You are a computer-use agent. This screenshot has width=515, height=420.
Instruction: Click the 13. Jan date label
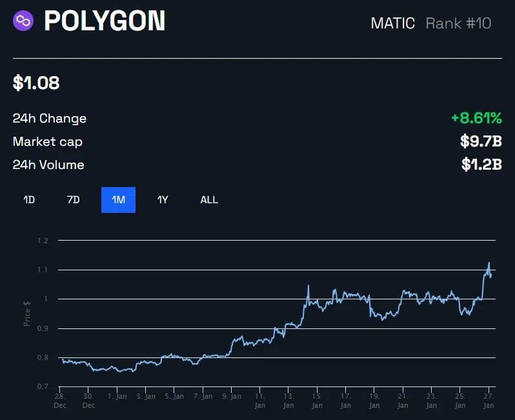(288, 401)
